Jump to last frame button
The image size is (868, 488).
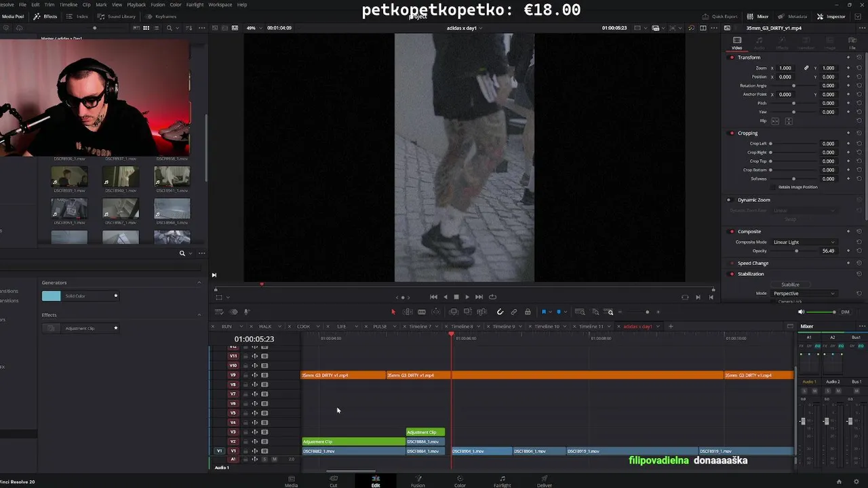[479, 297]
